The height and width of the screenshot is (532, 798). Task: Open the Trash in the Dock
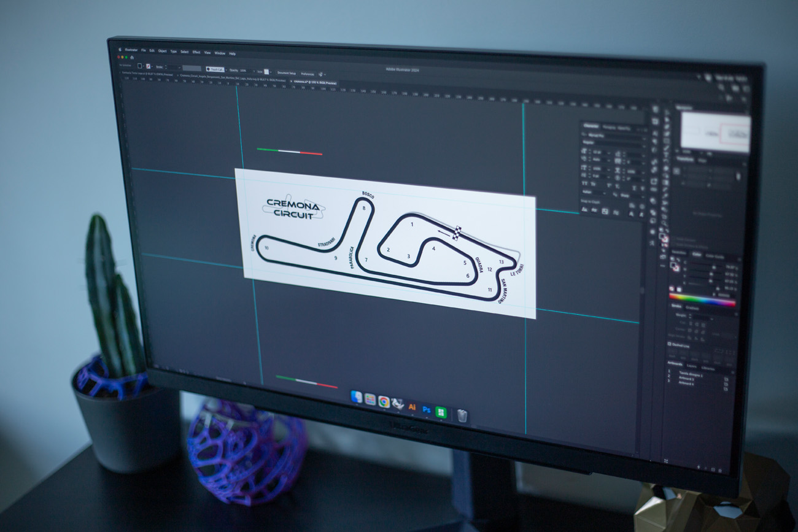click(x=462, y=415)
